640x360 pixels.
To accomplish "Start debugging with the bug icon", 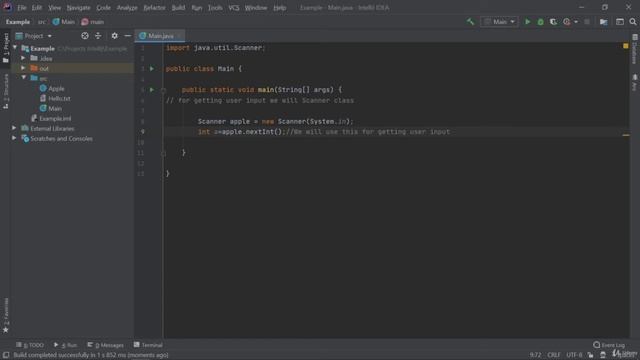I will point(540,22).
